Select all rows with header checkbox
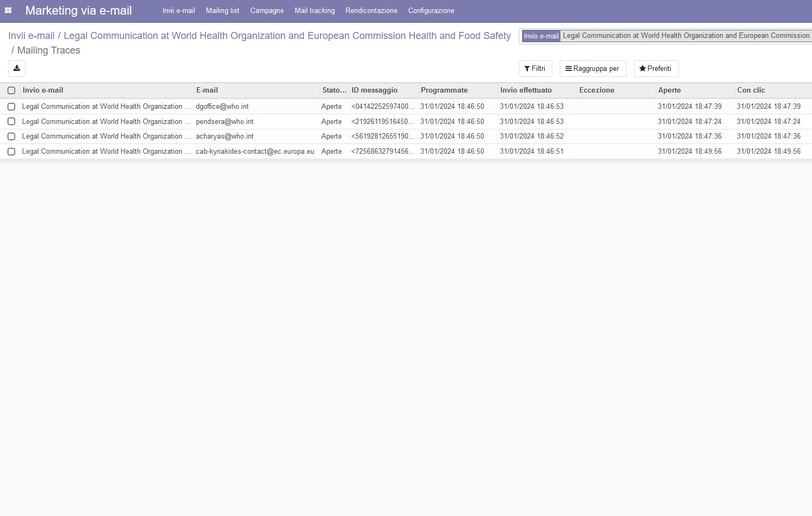812x516 pixels. (x=11, y=90)
